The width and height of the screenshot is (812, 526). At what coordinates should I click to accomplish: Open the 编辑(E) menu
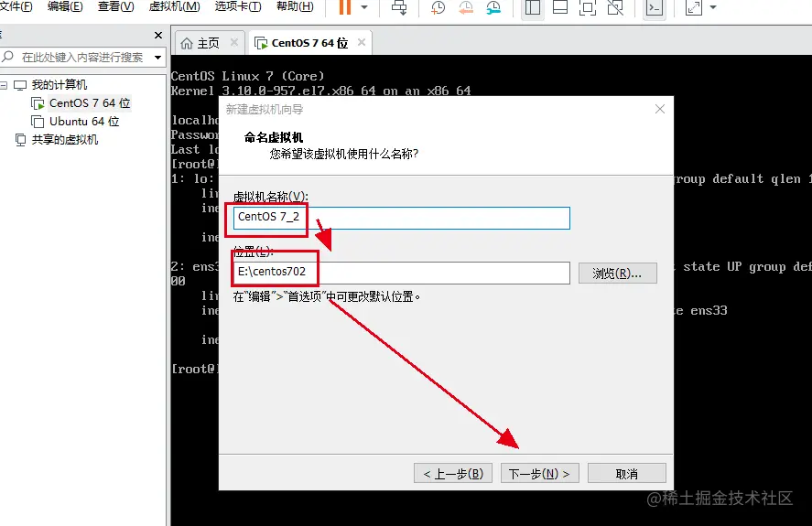[x=65, y=6]
